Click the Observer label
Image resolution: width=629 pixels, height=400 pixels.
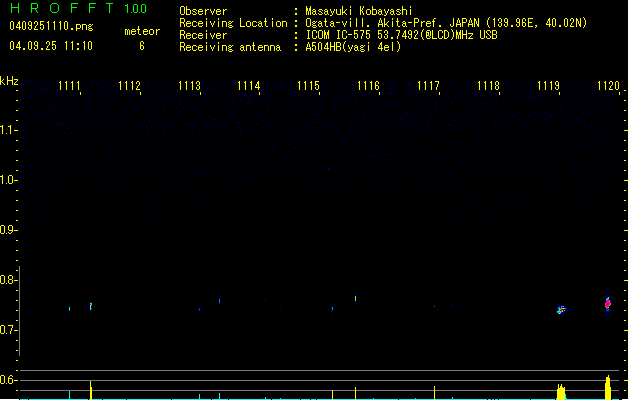203,11
